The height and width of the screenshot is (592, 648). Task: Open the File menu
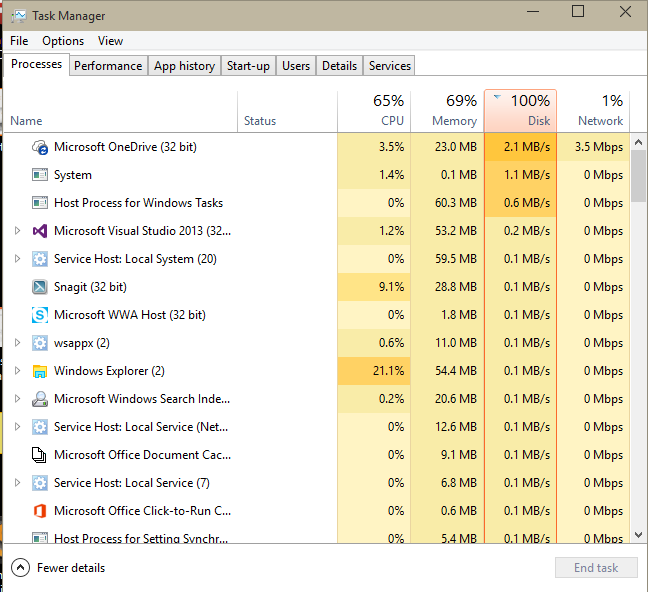click(19, 41)
